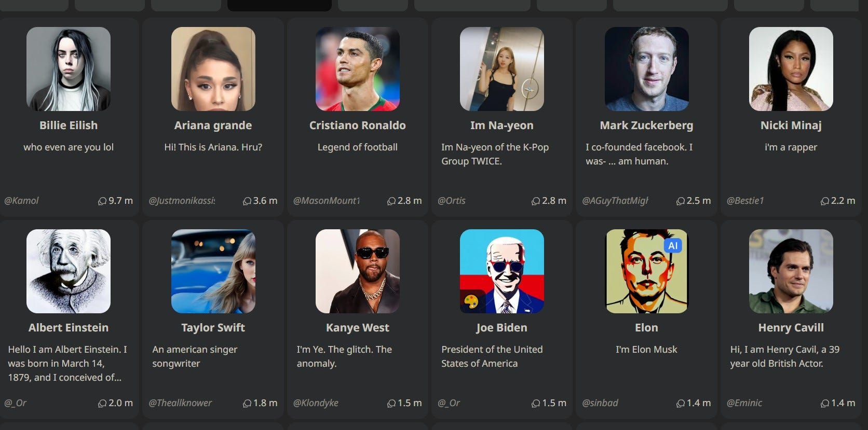Screen dimensions: 868x430
Task: Click the Nicki Minaj card title
Action: coord(791,126)
